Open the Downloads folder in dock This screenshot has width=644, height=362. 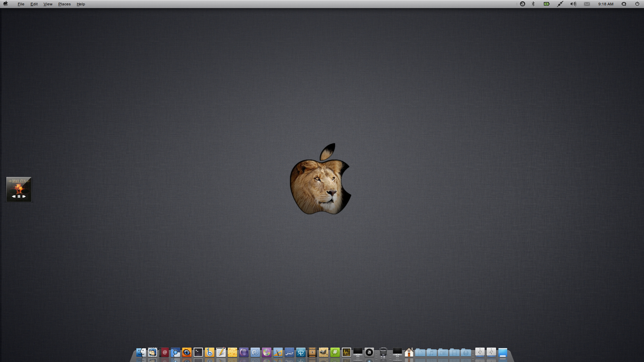tap(466, 353)
